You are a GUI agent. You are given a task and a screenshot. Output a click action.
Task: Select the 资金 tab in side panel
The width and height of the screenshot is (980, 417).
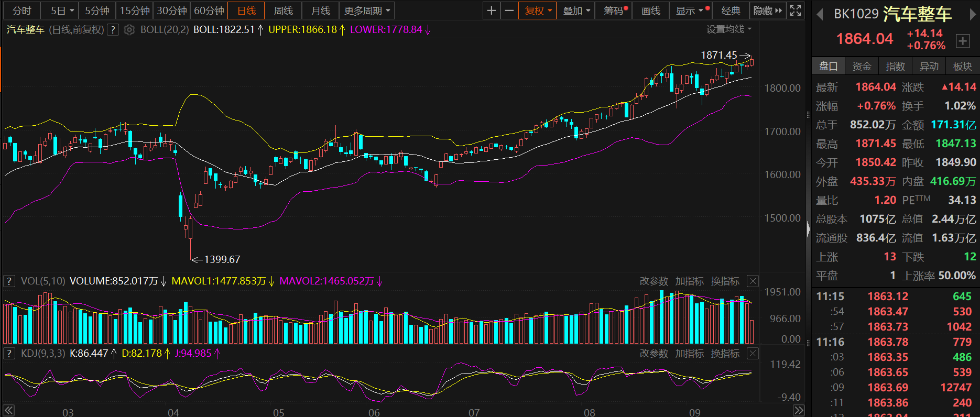[x=862, y=66]
